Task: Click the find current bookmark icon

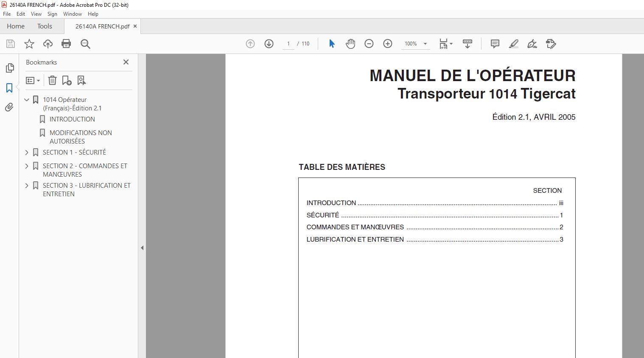Action: tap(81, 80)
